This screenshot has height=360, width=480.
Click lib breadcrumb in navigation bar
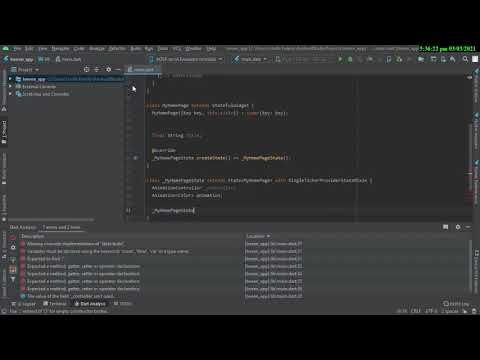pyautogui.click(x=44, y=59)
